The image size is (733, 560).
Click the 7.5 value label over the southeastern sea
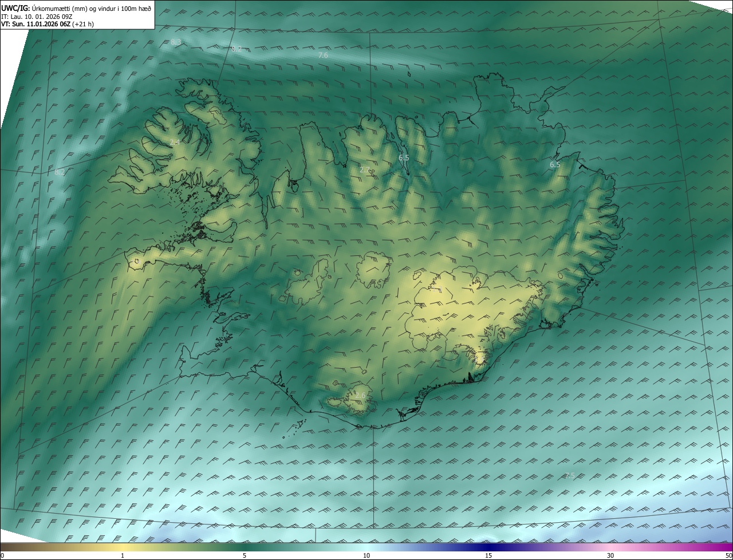coord(569,476)
